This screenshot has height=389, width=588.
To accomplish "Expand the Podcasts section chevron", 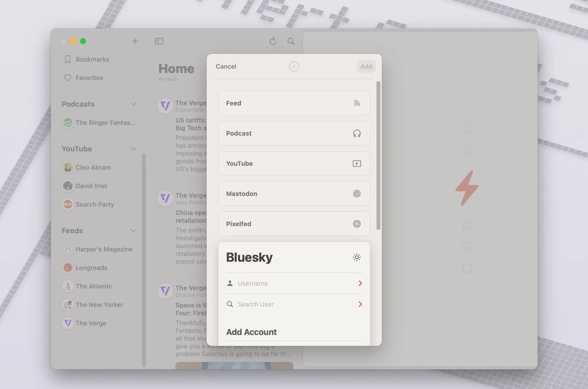I will click(x=134, y=104).
